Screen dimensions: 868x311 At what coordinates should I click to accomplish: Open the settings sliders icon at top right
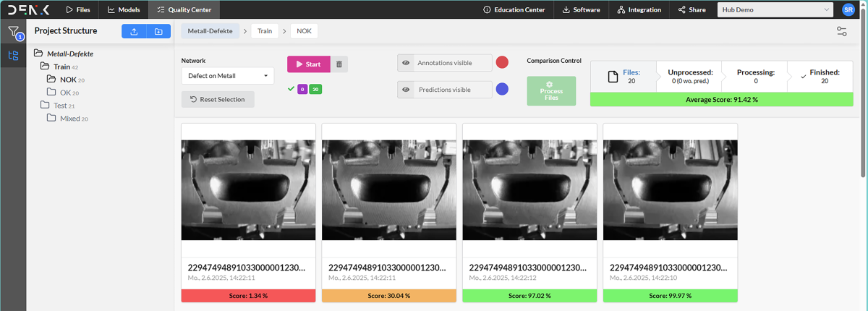coord(841,31)
